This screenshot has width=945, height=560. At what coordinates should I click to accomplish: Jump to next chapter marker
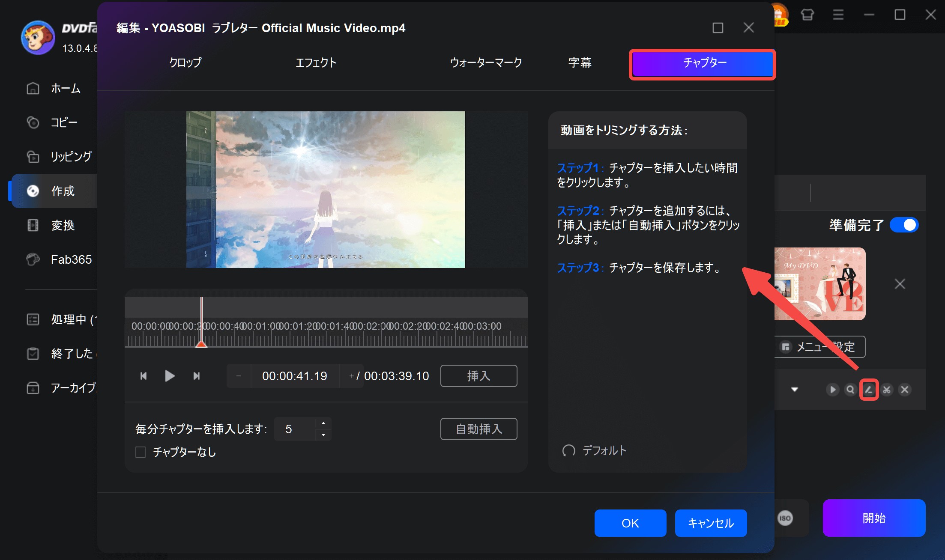(197, 376)
